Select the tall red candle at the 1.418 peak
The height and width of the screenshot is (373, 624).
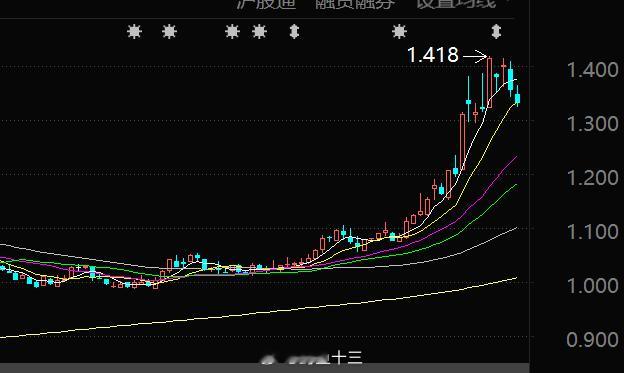489,82
